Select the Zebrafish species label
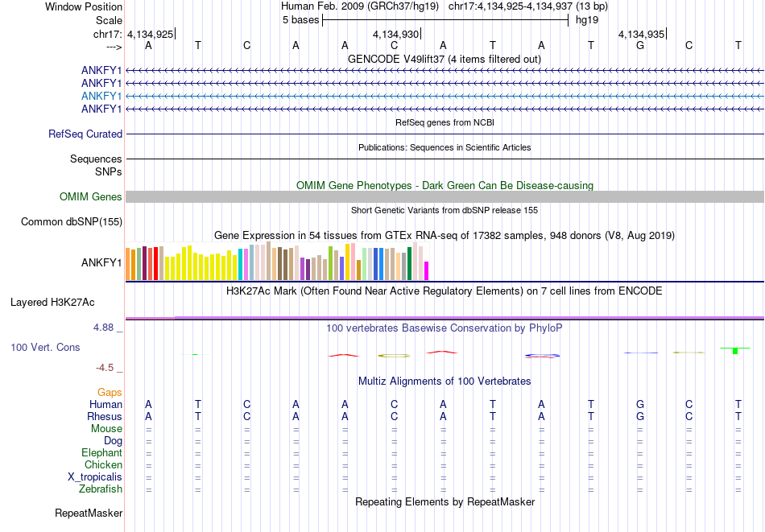 pyautogui.click(x=101, y=489)
